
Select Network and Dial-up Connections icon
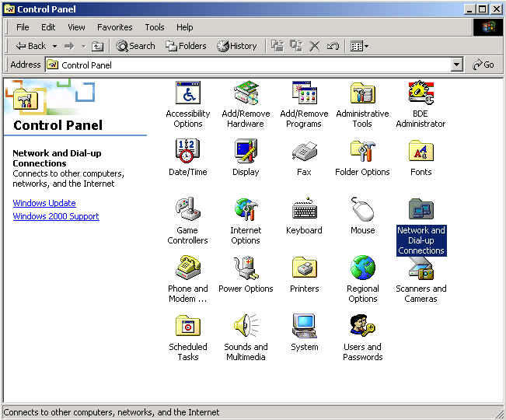coord(421,226)
